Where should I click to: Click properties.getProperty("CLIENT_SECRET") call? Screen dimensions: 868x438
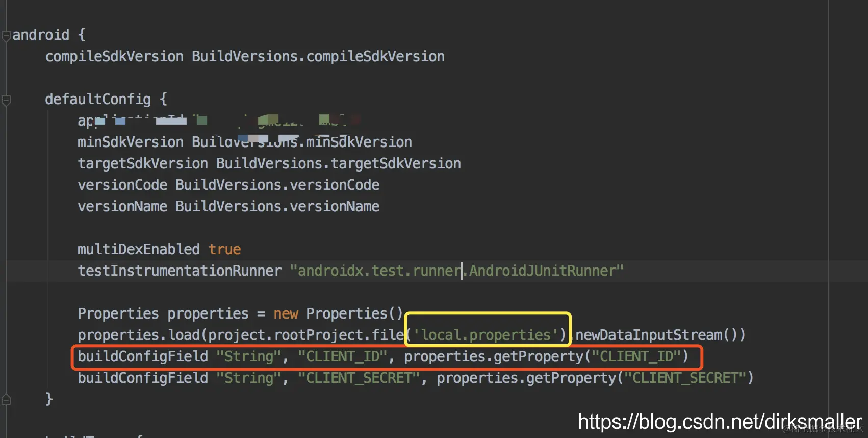coord(596,378)
